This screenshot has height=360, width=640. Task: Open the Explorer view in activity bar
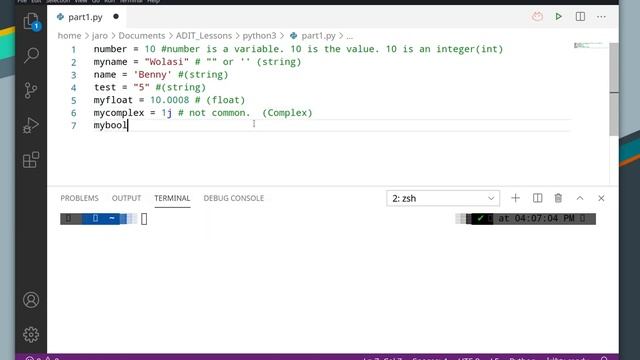[31, 21]
